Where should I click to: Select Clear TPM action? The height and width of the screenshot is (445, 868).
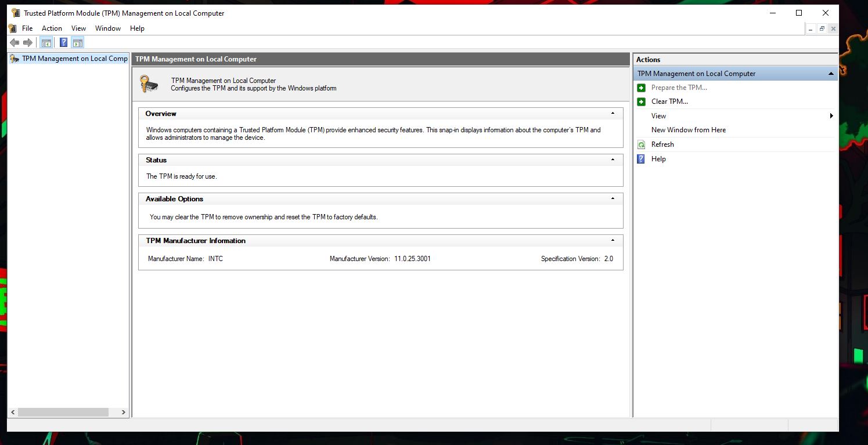point(669,102)
